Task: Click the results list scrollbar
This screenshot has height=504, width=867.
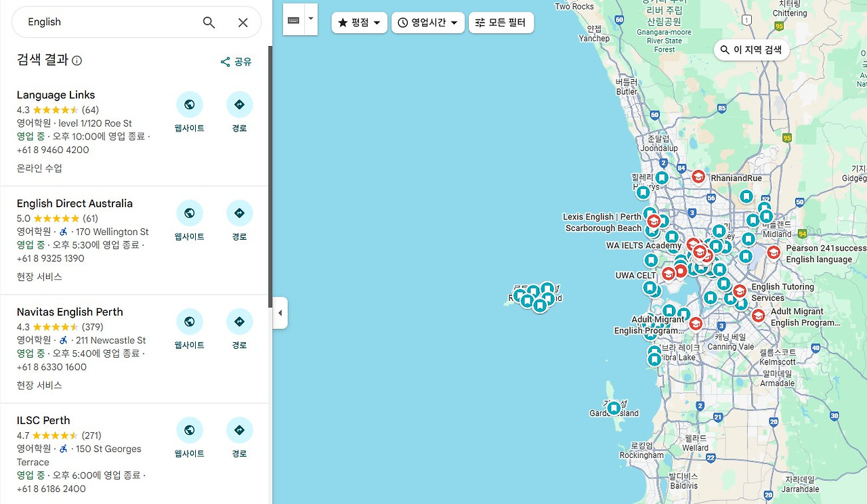Action: coord(270,176)
